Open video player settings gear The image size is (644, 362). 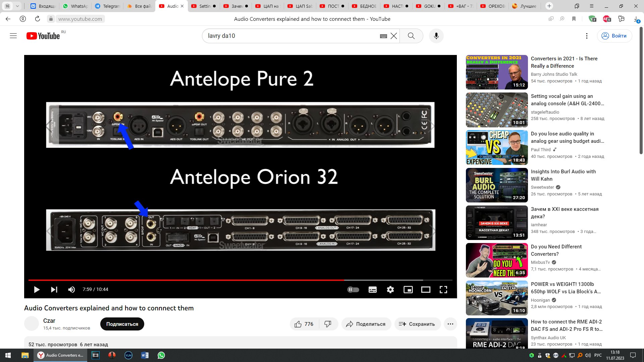point(390,290)
